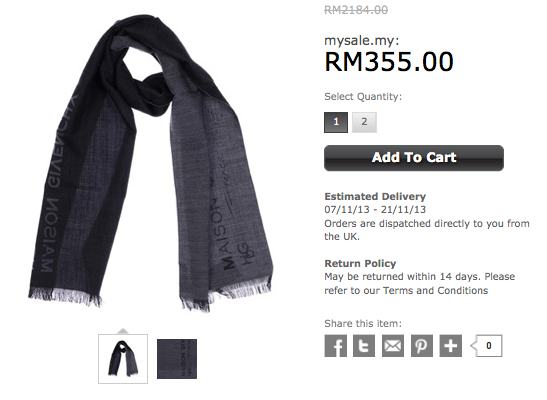Click the Select Quantity label
Screen dimensions: 547x400
pos(363,97)
